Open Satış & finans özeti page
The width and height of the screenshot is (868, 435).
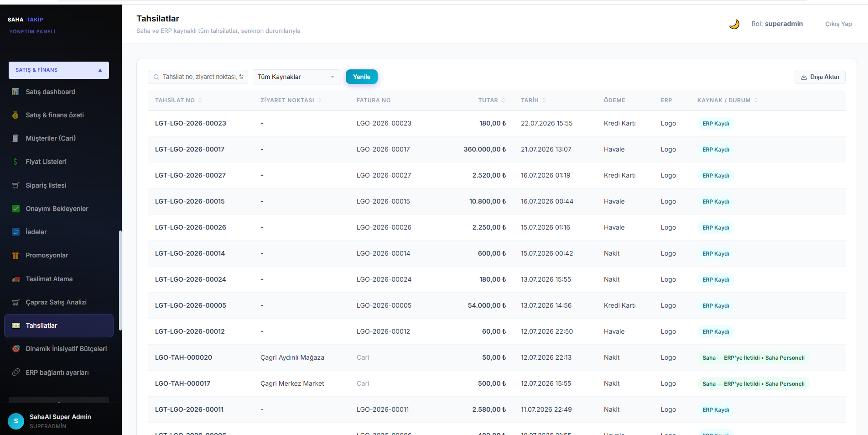tap(59, 115)
